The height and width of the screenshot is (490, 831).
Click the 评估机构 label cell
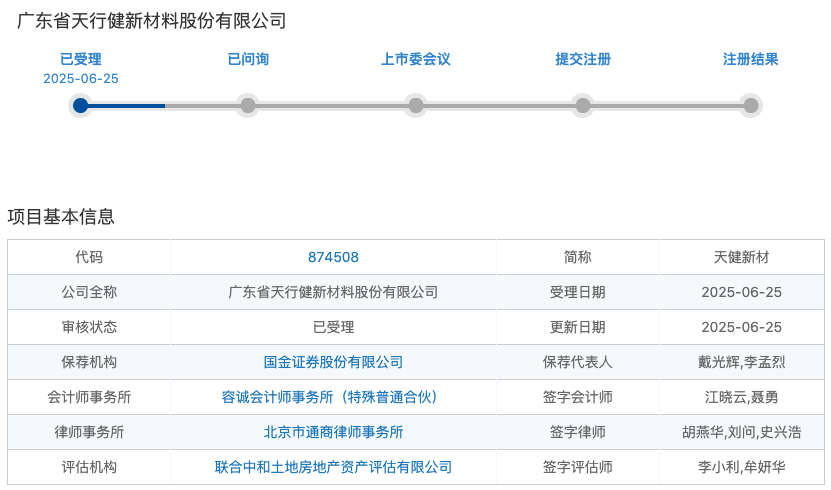coord(89,467)
